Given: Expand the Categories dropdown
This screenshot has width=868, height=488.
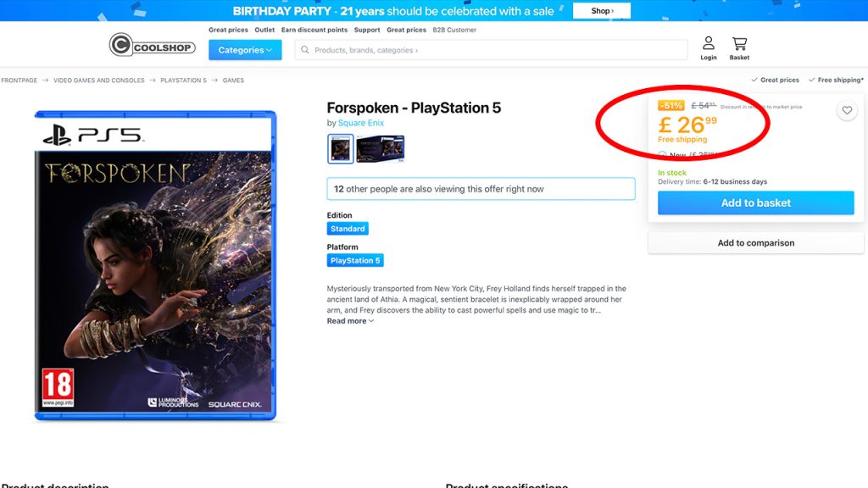Looking at the screenshot, I should (x=245, y=50).
